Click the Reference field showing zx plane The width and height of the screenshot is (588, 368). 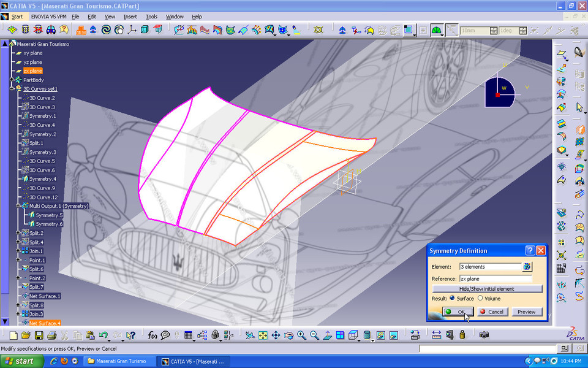[x=496, y=278]
